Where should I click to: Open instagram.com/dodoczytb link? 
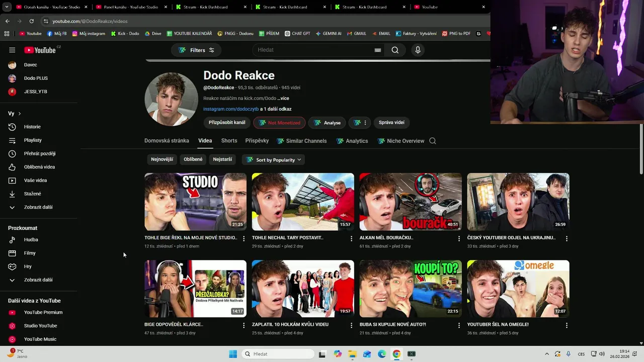231,109
